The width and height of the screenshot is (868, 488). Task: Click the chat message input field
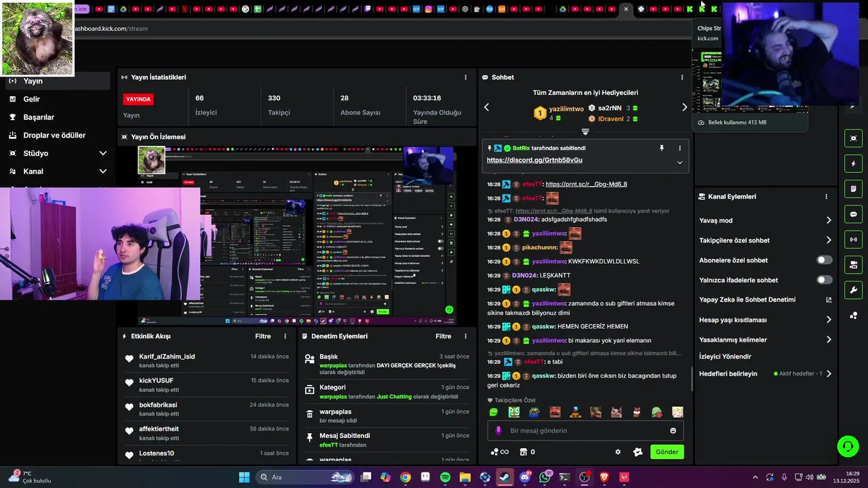(585, 430)
